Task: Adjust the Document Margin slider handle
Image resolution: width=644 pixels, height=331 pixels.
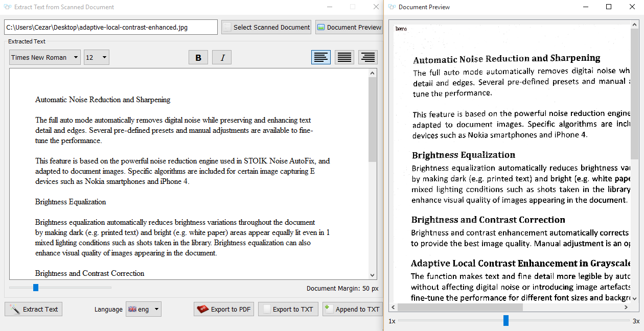Action: coord(36,288)
